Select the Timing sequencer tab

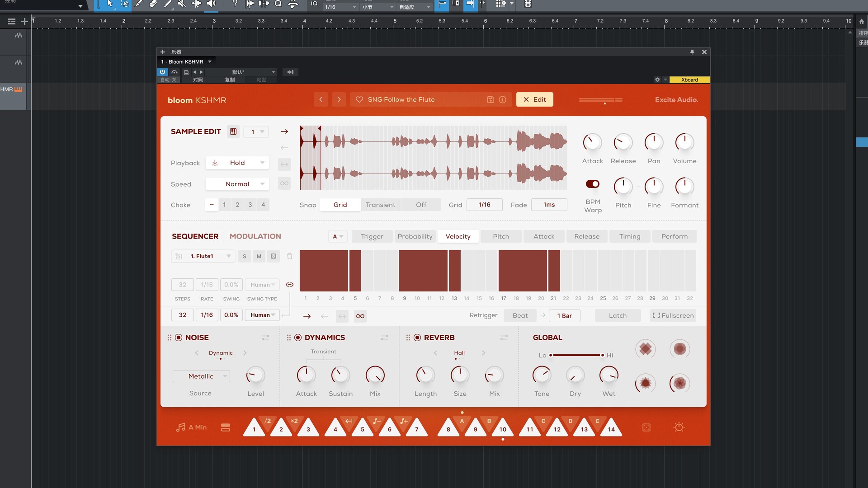630,236
